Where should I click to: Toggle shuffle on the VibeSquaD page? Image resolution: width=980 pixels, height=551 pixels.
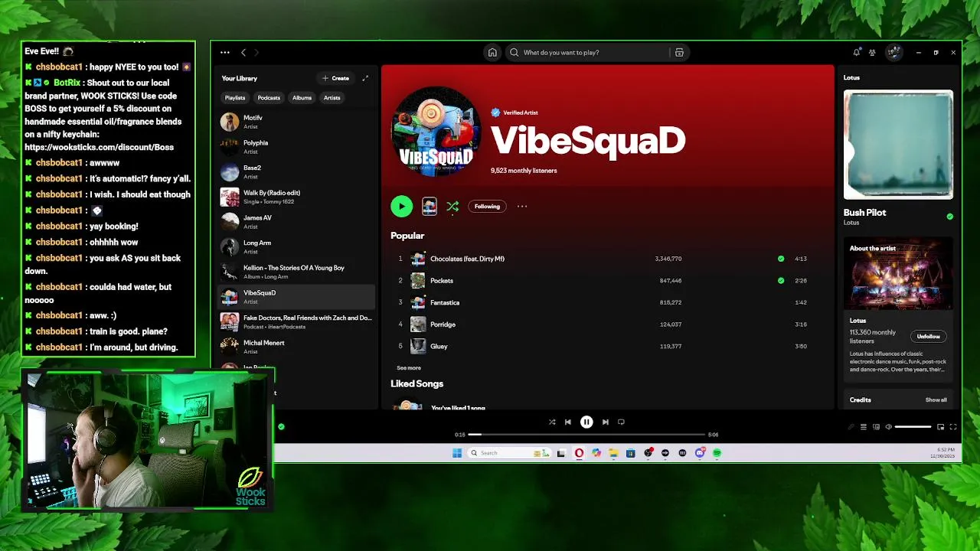(452, 207)
